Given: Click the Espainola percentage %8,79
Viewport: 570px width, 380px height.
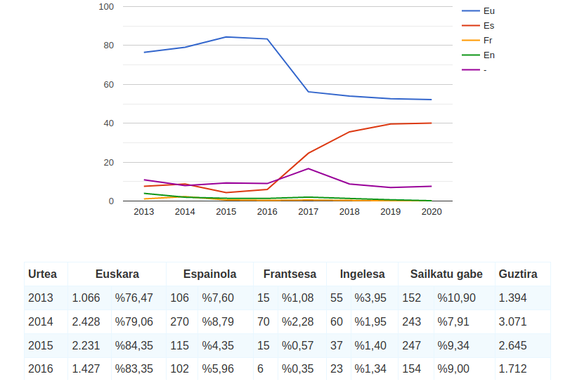Looking at the screenshot, I should point(225,321).
